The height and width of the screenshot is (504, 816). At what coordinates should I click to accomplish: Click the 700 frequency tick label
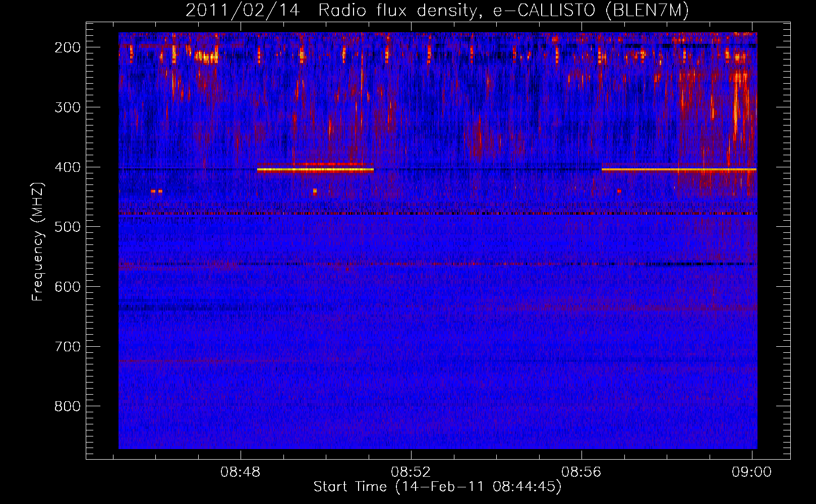[x=68, y=347]
